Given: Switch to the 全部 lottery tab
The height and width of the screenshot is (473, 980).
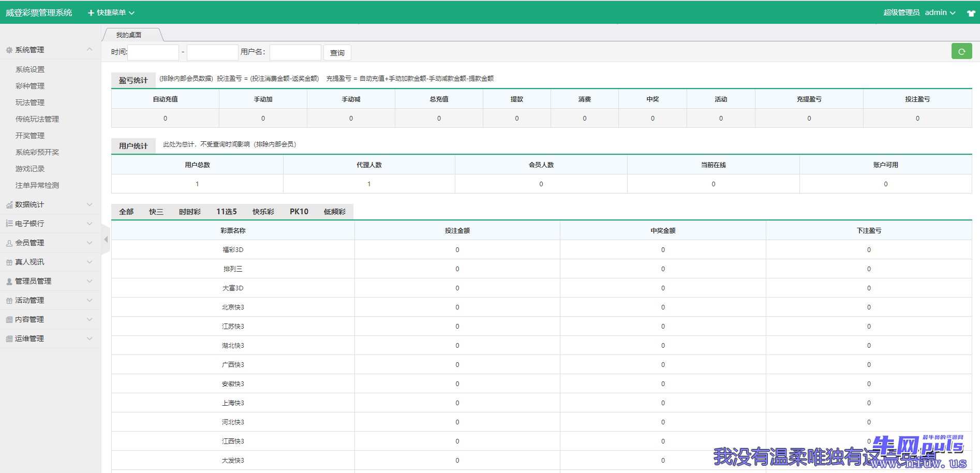Looking at the screenshot, I should point(126,212).
